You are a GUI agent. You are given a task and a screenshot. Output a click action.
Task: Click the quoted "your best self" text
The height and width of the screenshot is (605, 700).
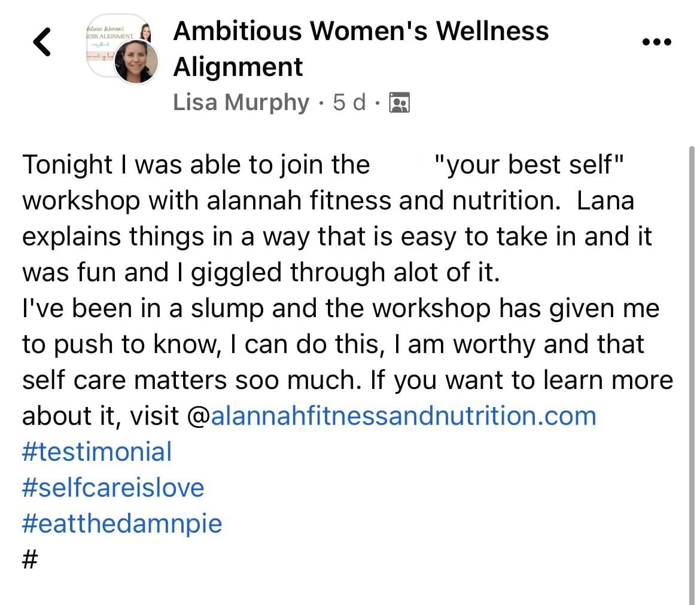[529, 165]
